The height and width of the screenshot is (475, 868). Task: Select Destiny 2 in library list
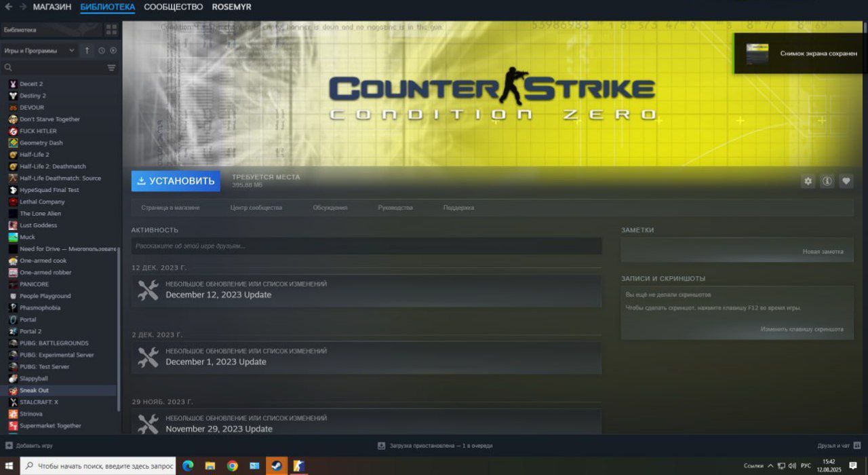(60, 96)
